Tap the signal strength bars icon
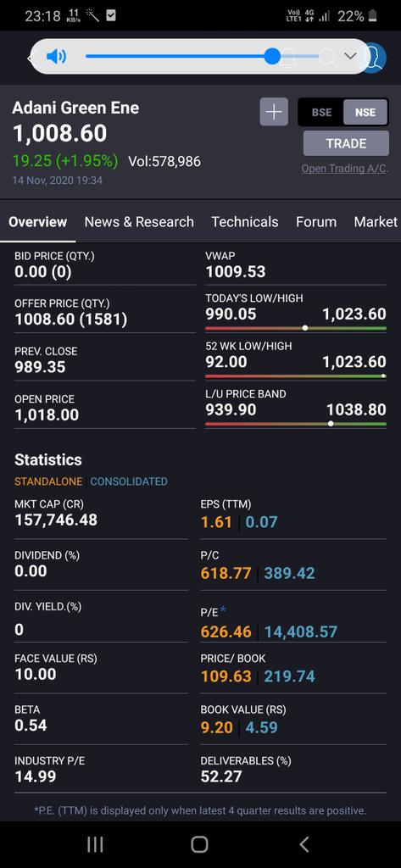Screen dimensions: 401x868 pyautogui.click(x=324, y=17)
